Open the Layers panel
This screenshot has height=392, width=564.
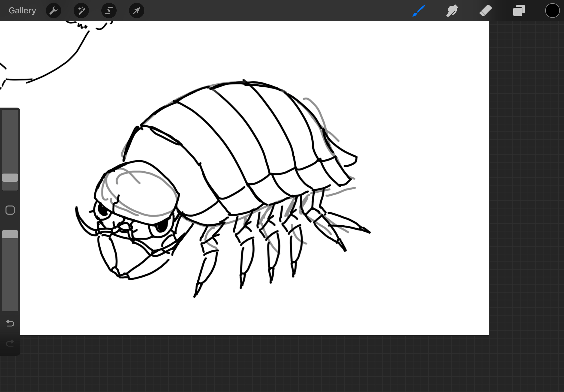(x=519, y=11)
